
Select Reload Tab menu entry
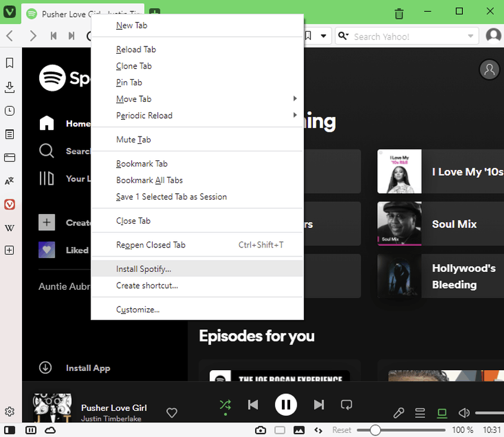point(197,49)
